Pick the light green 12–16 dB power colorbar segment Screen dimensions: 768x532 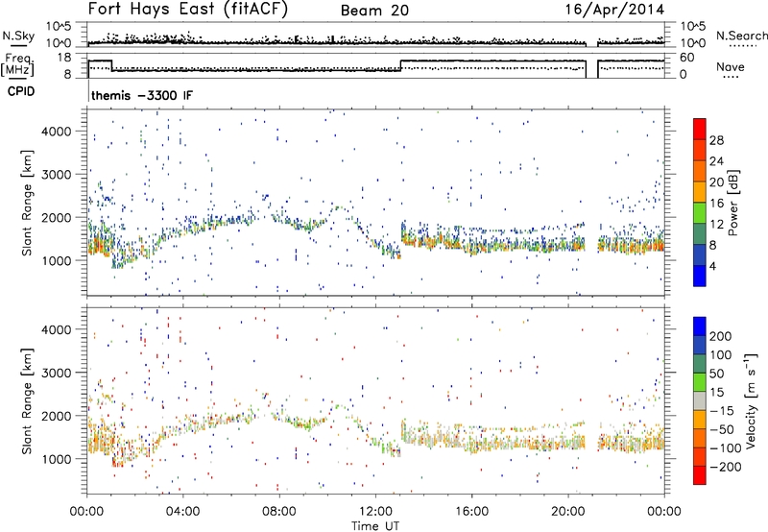click(x=700, y=213)
